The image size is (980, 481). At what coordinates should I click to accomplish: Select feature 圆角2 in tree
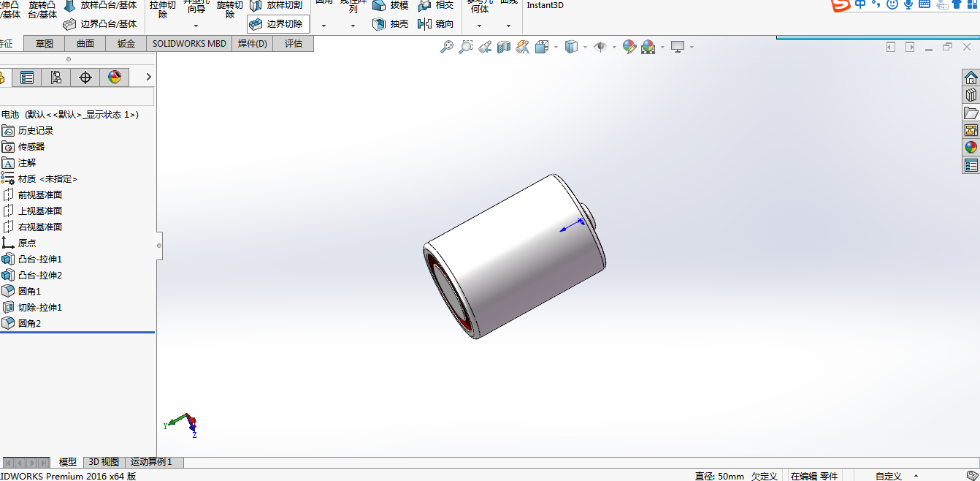pos(22,324)
